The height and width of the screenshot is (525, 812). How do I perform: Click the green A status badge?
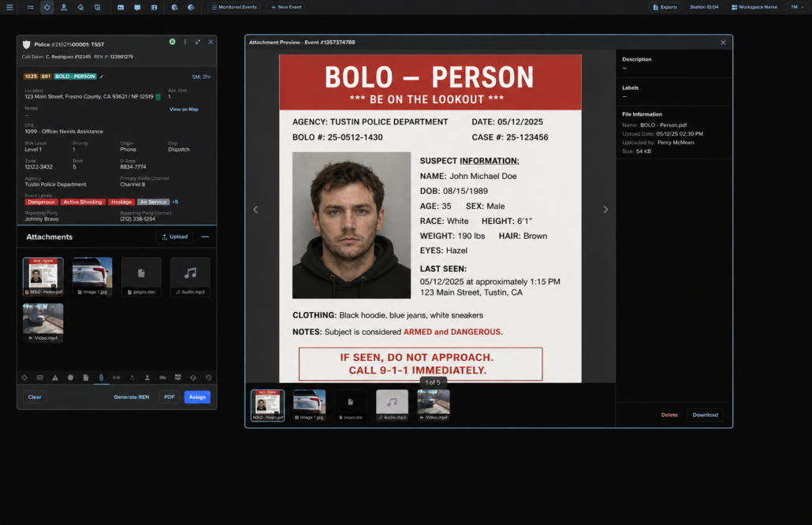pos(172,42)
